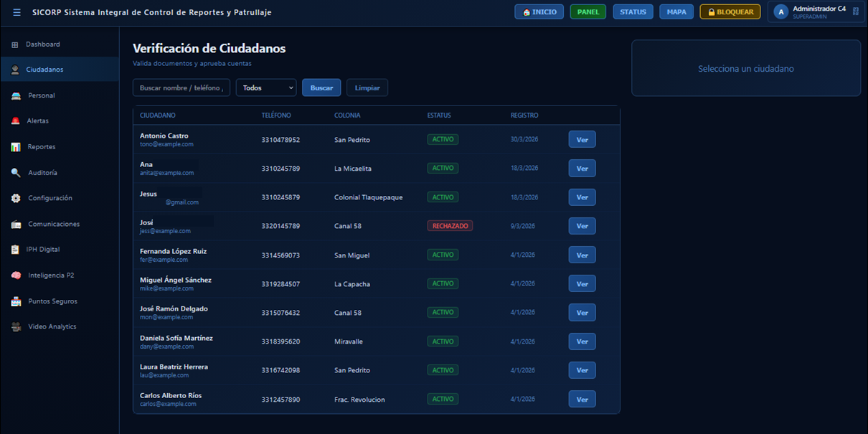Click the REGISTRO column header

click(524, 115)
